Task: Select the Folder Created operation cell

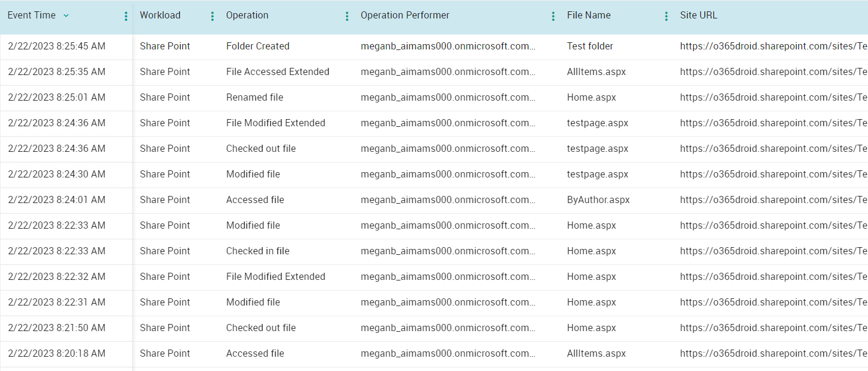Action: (258, 46)
